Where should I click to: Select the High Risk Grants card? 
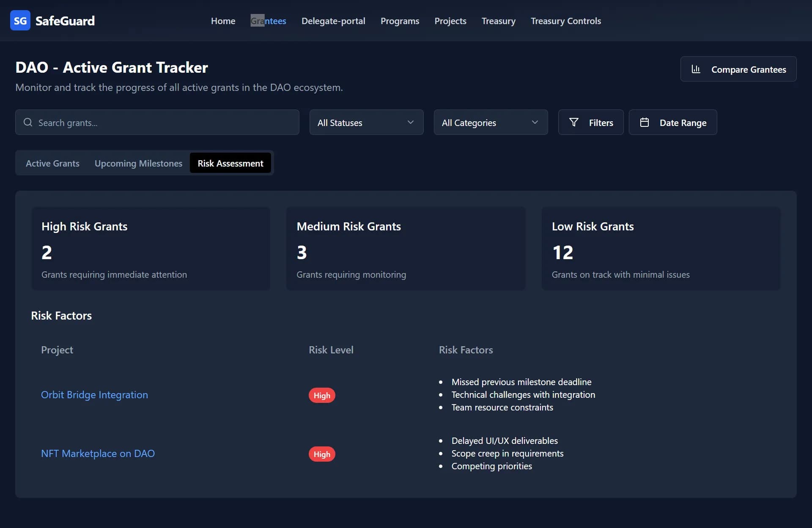click(x=151, y=249)
